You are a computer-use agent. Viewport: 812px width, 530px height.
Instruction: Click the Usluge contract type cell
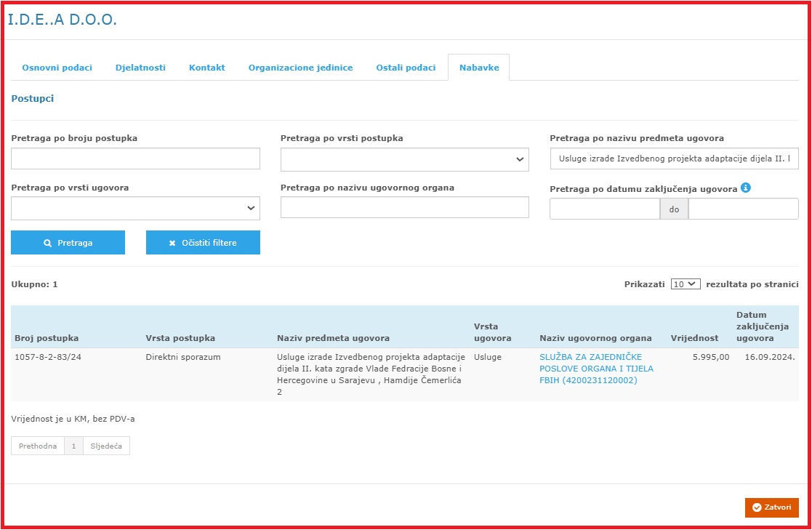487,357
